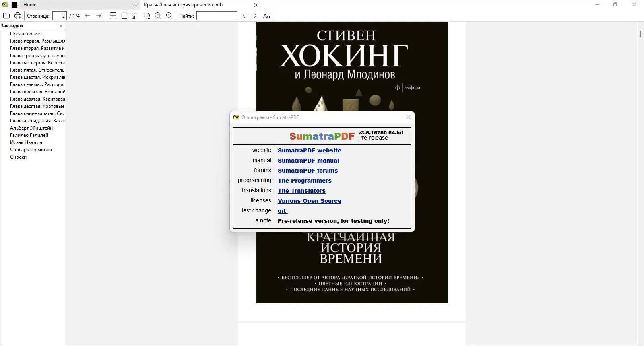Restore down the SumatraPDF window

(x=615, y=5)
